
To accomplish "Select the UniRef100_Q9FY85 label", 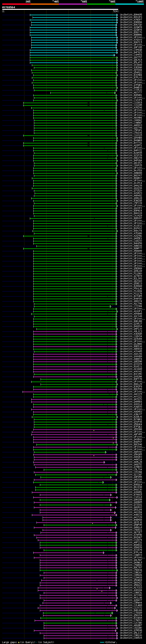I will [131, 47].
